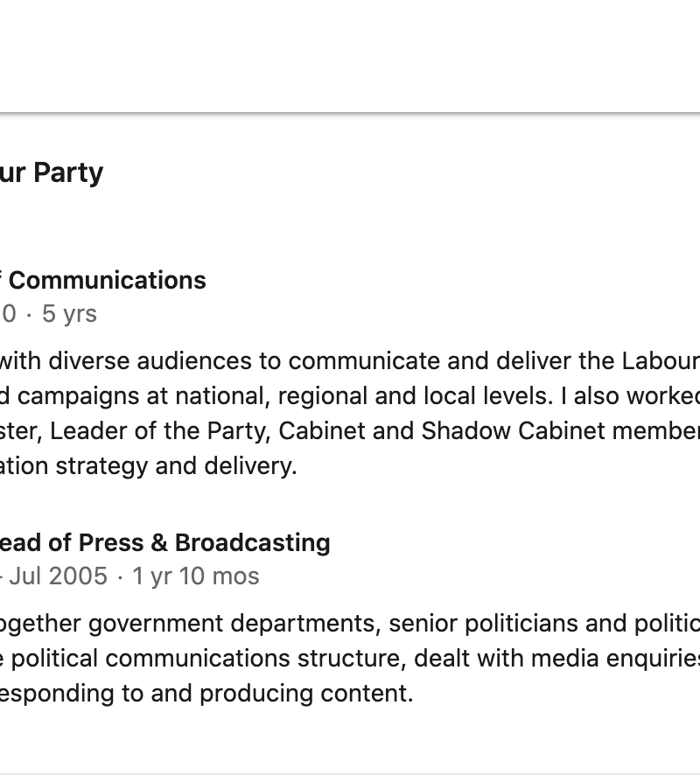Viewport: 700px width, 775px height.
Task: Click the '1 yr 10 mos' duration
Action: [195, 576]
